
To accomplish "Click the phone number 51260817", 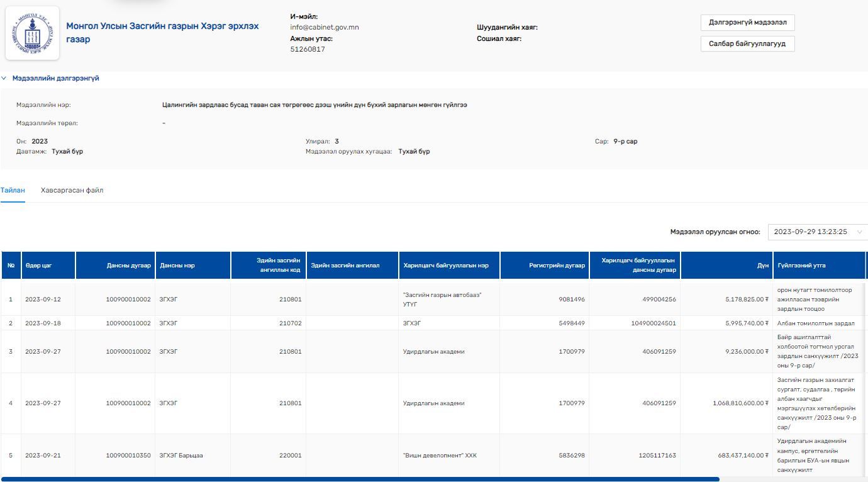I will tap(307, 50).
